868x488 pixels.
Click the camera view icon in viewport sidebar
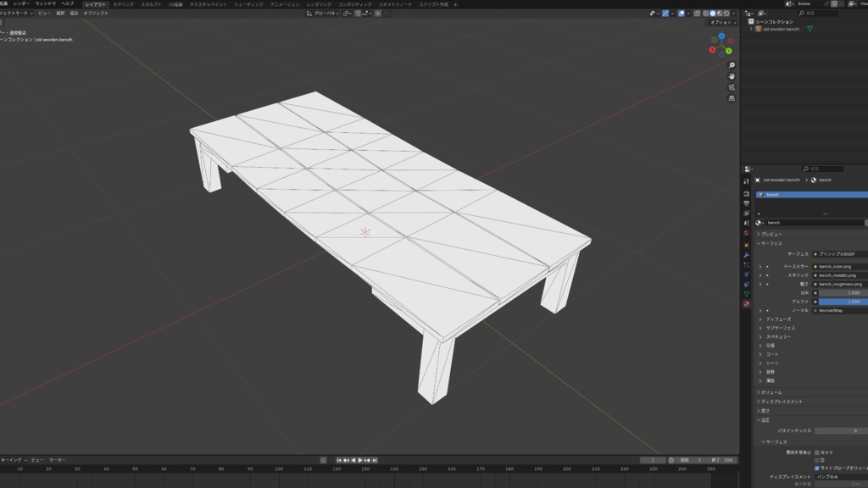[x=731, y=86]
